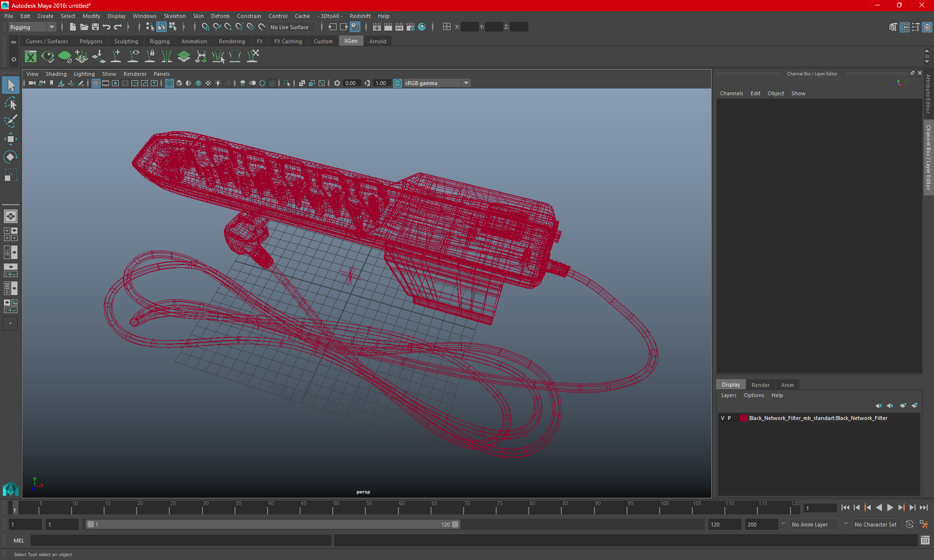Toggle P render flag on layer
The image size is (934, 560).
(x=730, y=418)
